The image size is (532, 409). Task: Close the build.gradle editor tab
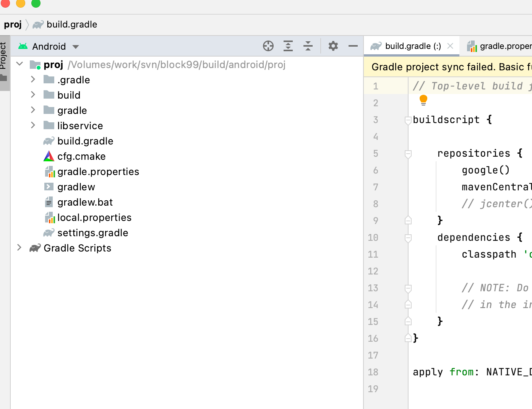[x=450, y=46]
